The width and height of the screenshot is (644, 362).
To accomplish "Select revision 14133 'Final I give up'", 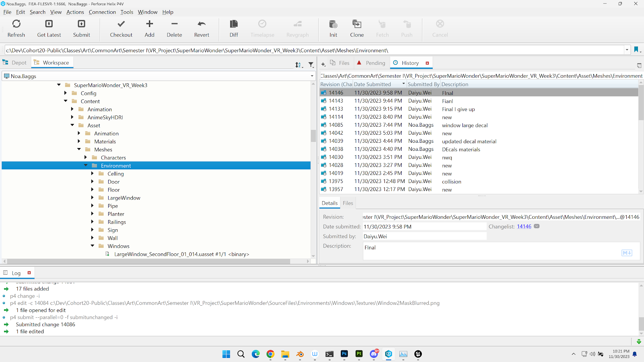I will tap(479, 109).
